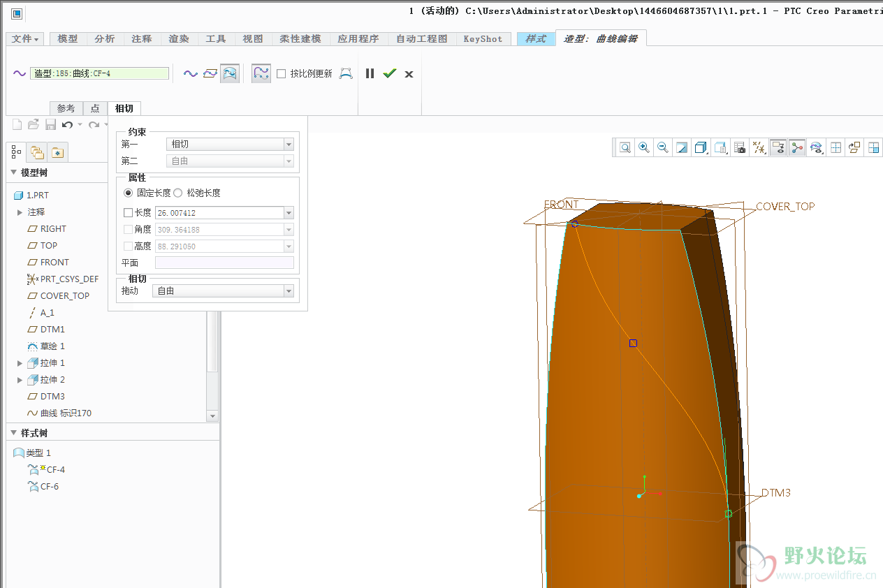
Task: Switch to the model tree navigator tab
Action: [17, 152]
